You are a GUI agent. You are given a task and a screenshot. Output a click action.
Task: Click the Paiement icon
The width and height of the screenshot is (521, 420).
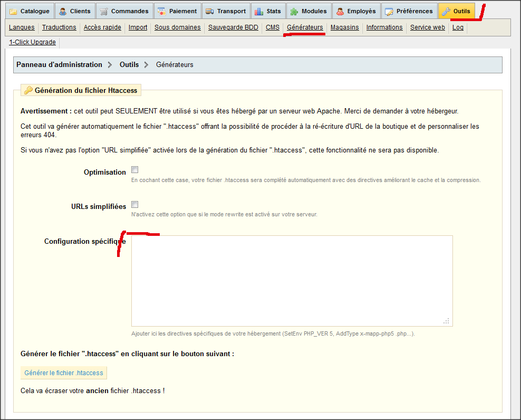pyautogui.click(x=162, y=12)
